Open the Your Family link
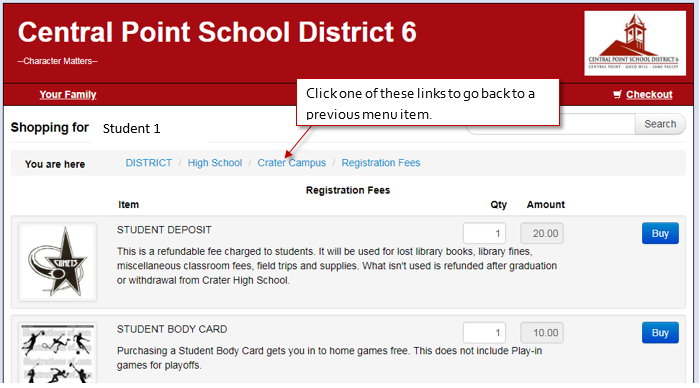The height and width of the screenshot is (388, 700). pyautogui.click(x=68, y=94)
